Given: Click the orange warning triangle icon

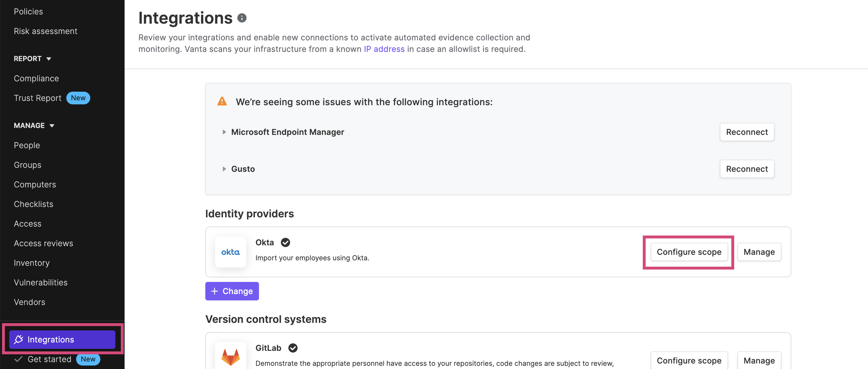Looking at the screenshot, I should pos(222,101).
